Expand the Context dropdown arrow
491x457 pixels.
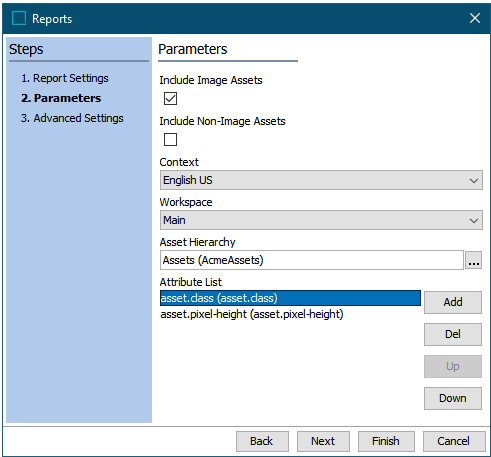(x=474, y=180)
